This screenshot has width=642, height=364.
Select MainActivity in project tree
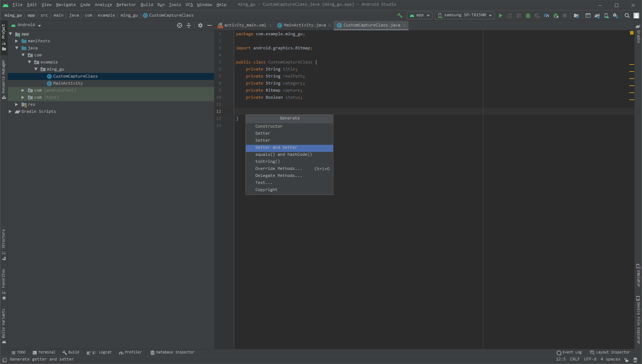(68, 84)
